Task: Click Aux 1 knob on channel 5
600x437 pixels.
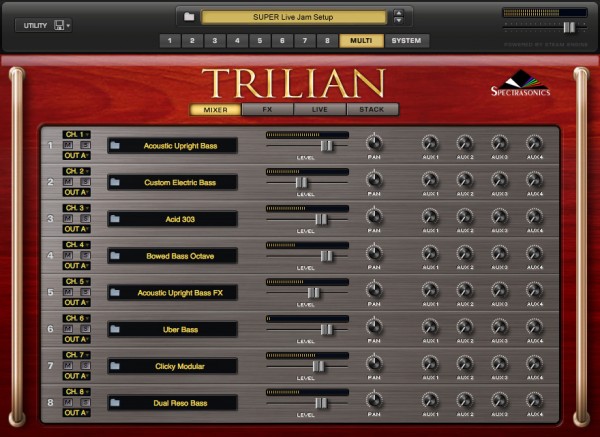Action: tap(430, 290)
